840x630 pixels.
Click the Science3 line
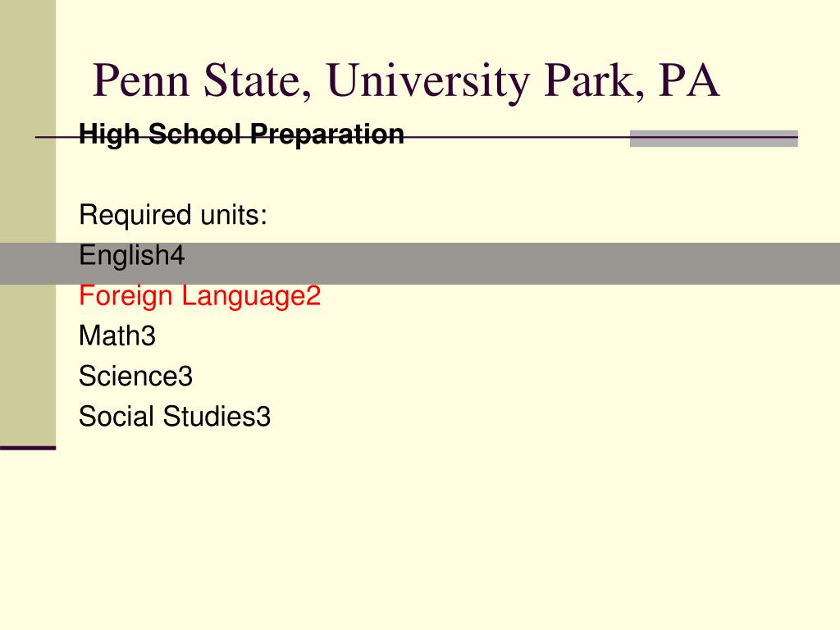click(135, 376)
